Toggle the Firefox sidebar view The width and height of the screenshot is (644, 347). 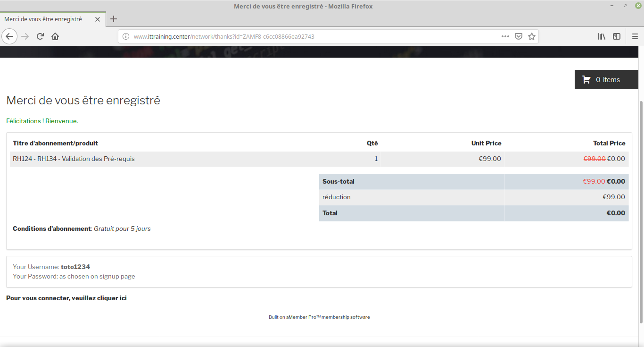click(x=616, y=36)
